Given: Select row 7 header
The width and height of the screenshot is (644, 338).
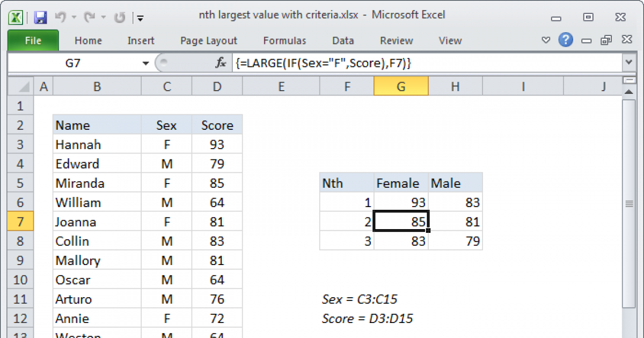Looking at the screenshot, I should [x=21, y=222].
